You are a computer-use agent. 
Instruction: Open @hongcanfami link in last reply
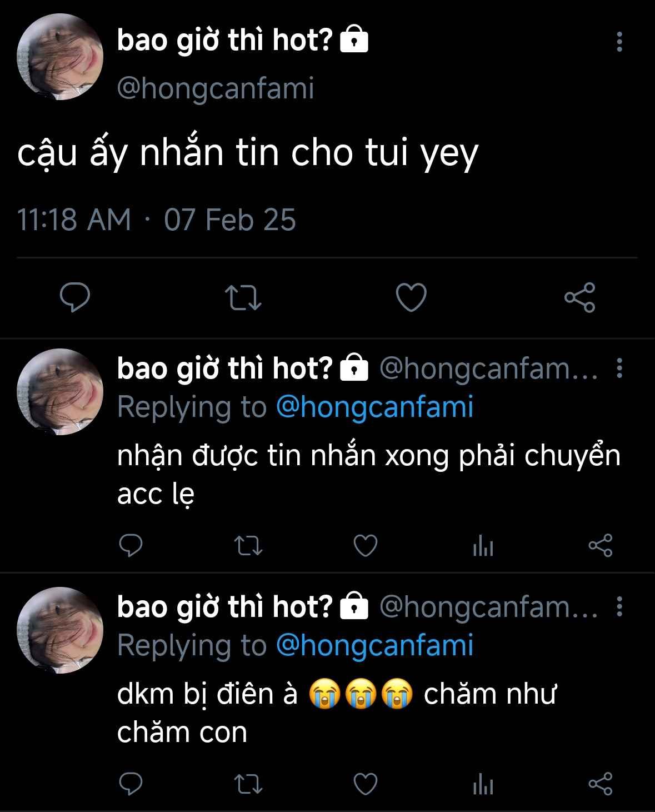[x=374, y=645]
